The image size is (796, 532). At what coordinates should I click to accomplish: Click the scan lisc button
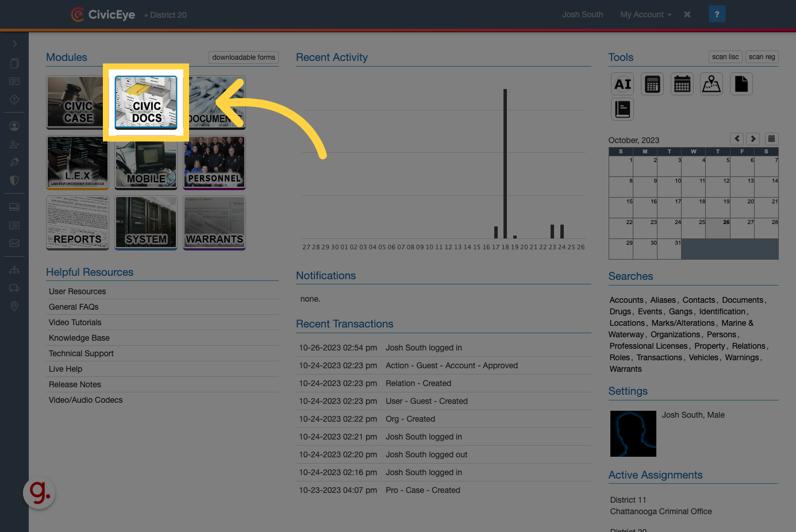tap(725, 56)
